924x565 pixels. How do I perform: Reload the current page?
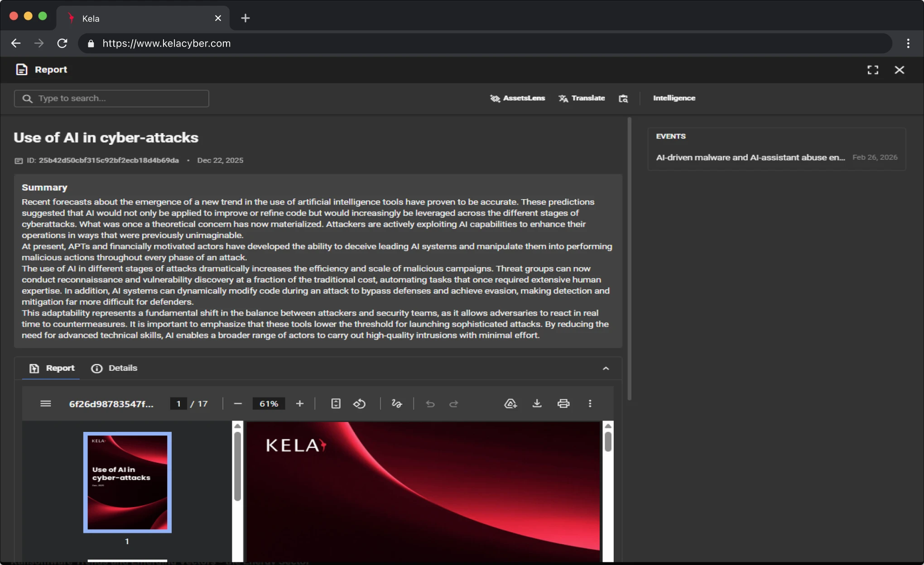(x=62, y=43)
